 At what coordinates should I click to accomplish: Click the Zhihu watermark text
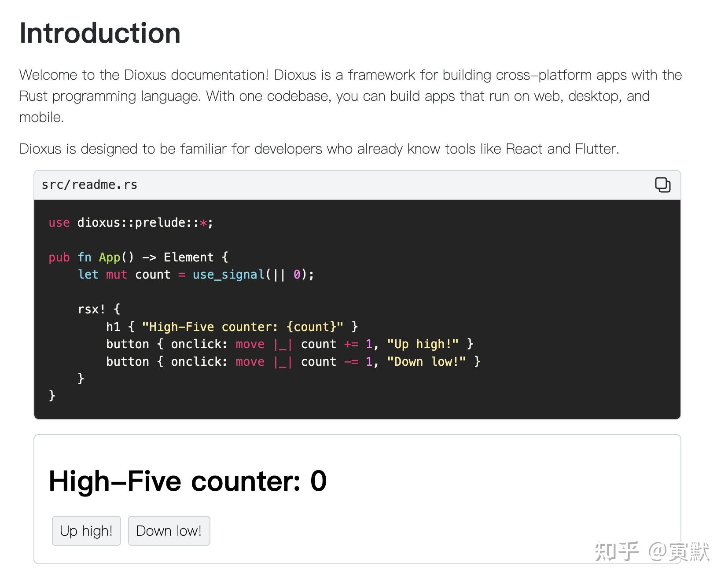tap(652, 552)
